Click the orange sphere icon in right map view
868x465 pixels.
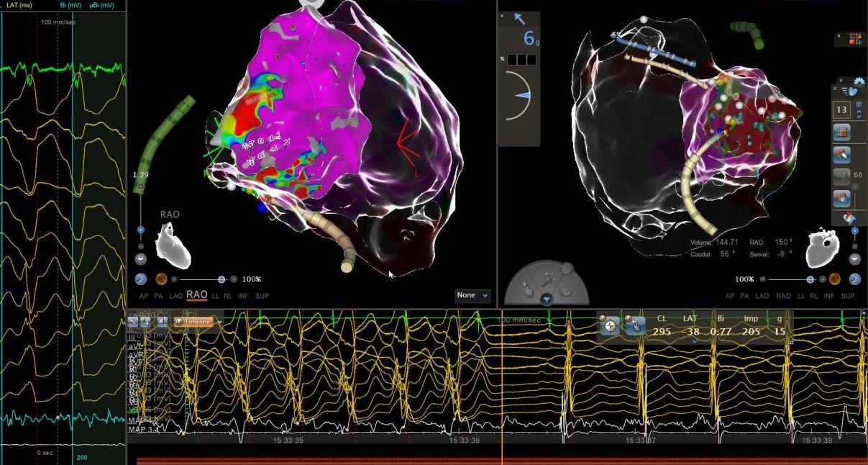coord(835,279)
